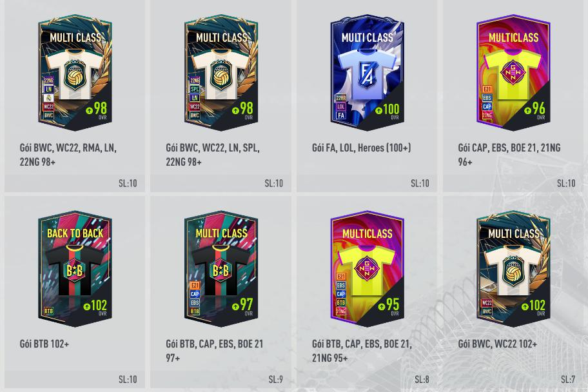The width and height of the screenshot is (588, 392).
Task: Select the Multi Class 97 OVR BTB card
Action: [221, 269]
